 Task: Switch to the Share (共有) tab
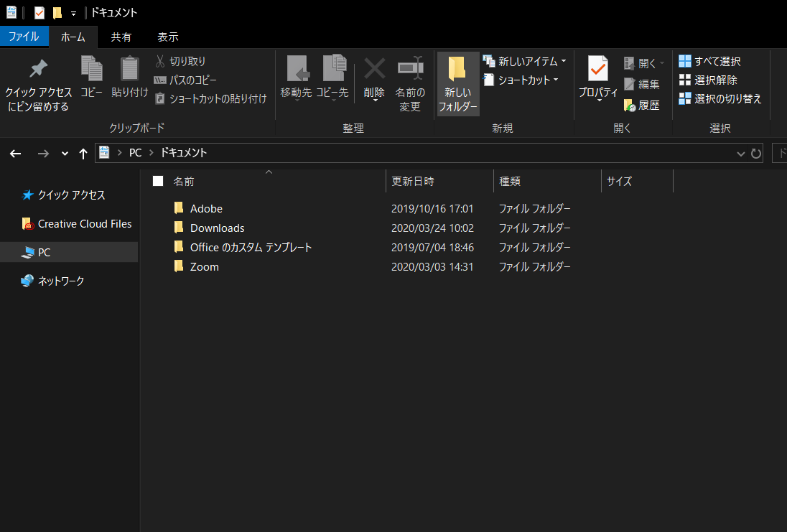point(121,37)
